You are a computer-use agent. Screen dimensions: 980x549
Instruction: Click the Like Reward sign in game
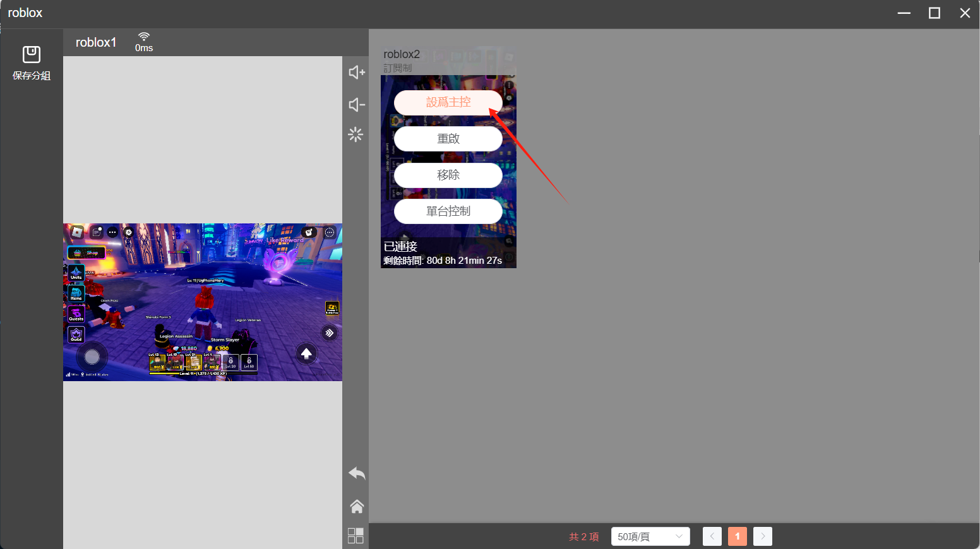click(x=285, y=240)
